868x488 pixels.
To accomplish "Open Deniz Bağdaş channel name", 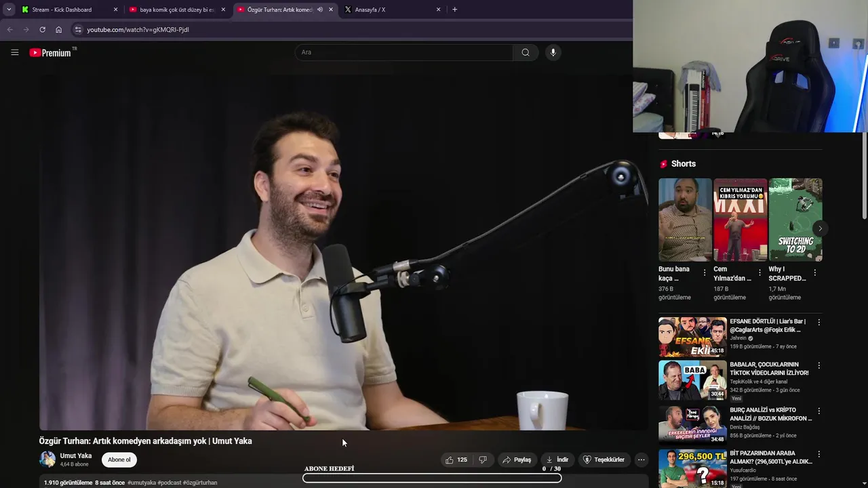I will (x=745, y=427).
